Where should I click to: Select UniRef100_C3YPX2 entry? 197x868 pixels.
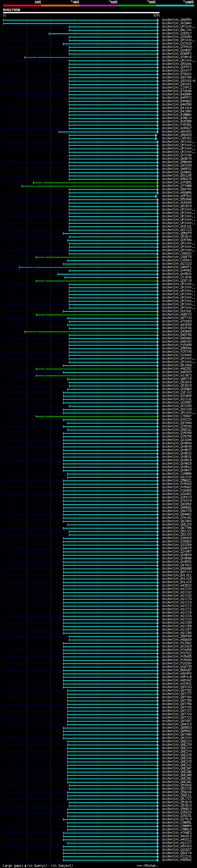[177, 88]
